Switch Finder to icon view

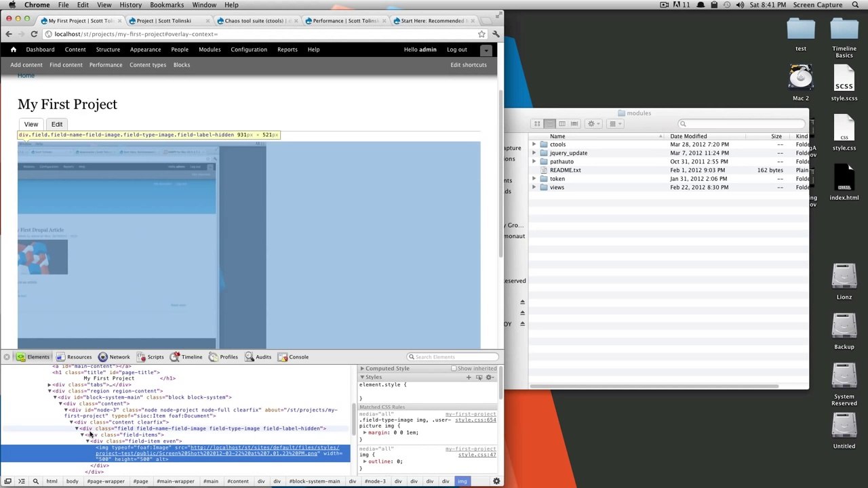click(x=537, y=123)
